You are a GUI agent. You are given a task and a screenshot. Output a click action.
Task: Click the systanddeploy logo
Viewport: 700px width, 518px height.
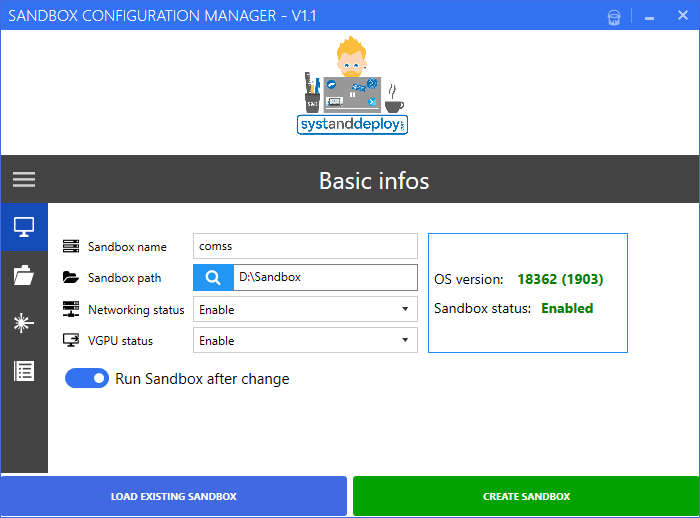pos(352,85)
